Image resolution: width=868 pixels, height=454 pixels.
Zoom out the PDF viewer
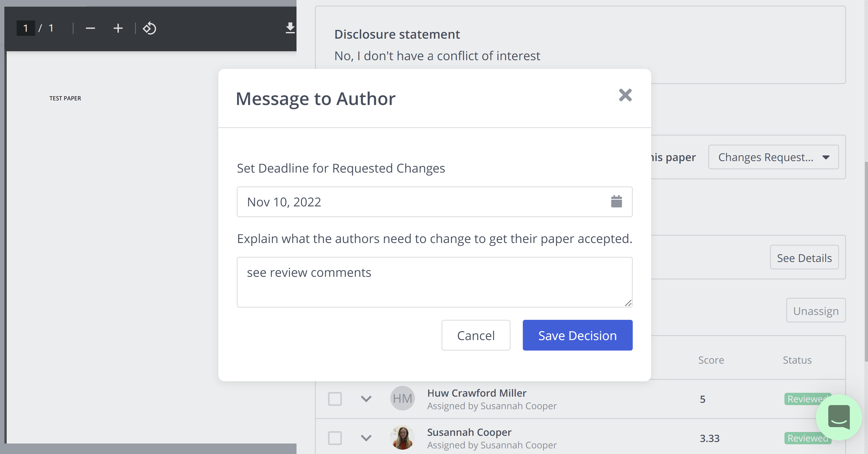(x=90, y=28)
